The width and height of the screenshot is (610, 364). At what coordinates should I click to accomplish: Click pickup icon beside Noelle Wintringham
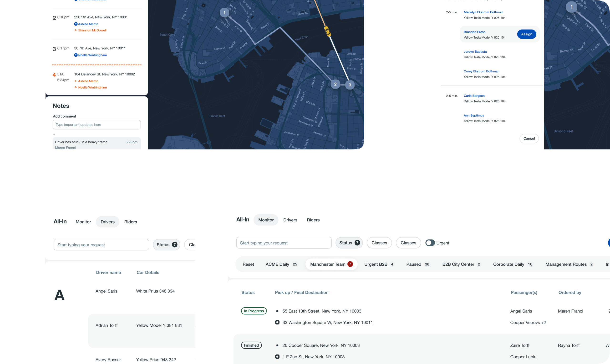(x=76, y=55)
